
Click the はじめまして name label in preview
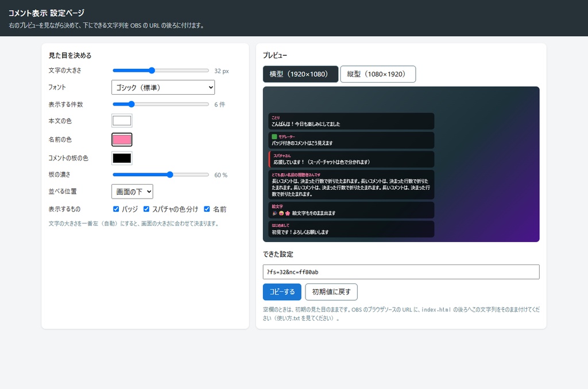[x=280, y=225]
